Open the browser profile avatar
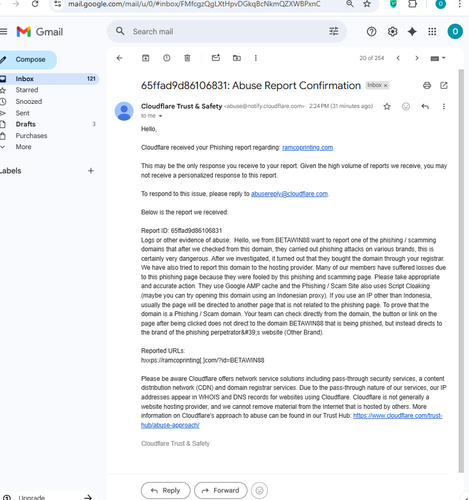469x500 pixels. [x=441, y=4]
